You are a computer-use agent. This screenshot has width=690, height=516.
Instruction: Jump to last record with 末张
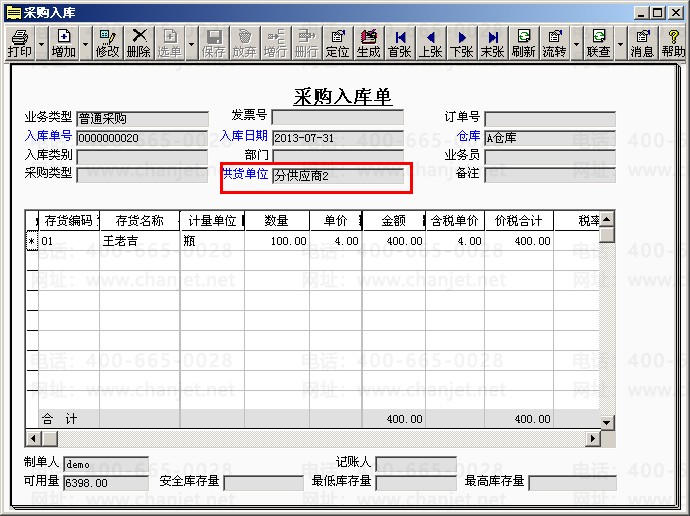(492, 43)
